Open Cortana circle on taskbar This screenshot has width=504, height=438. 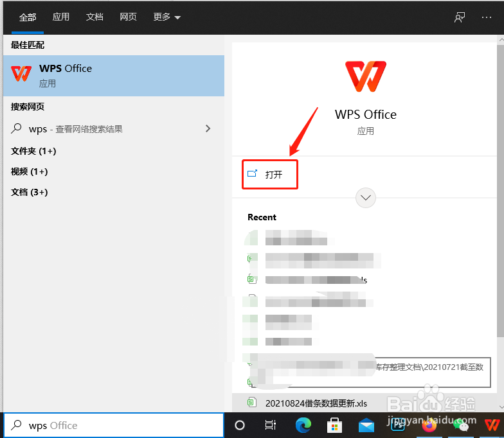240,425
